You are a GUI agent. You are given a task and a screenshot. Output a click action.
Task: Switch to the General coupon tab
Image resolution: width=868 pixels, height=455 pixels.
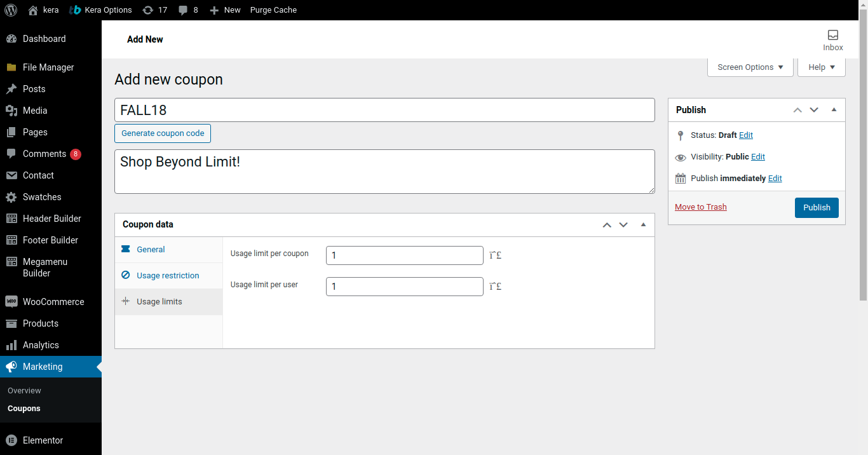(168, 250)
